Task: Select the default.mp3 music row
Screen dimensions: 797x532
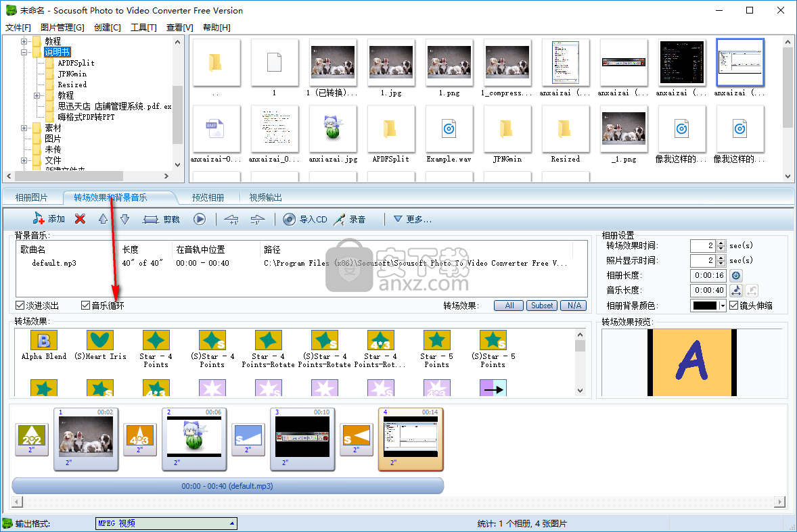Action: [302, 263]
